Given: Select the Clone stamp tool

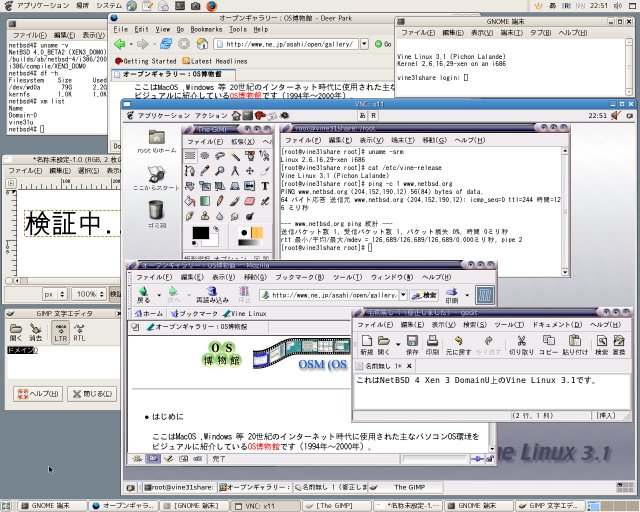Looking at the screenshot, I should [205, 216].
